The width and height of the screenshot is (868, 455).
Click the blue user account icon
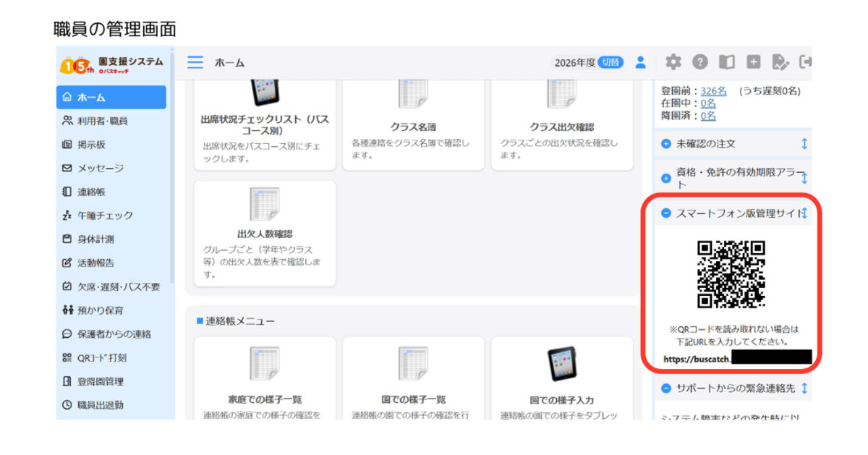pos(640,62)
